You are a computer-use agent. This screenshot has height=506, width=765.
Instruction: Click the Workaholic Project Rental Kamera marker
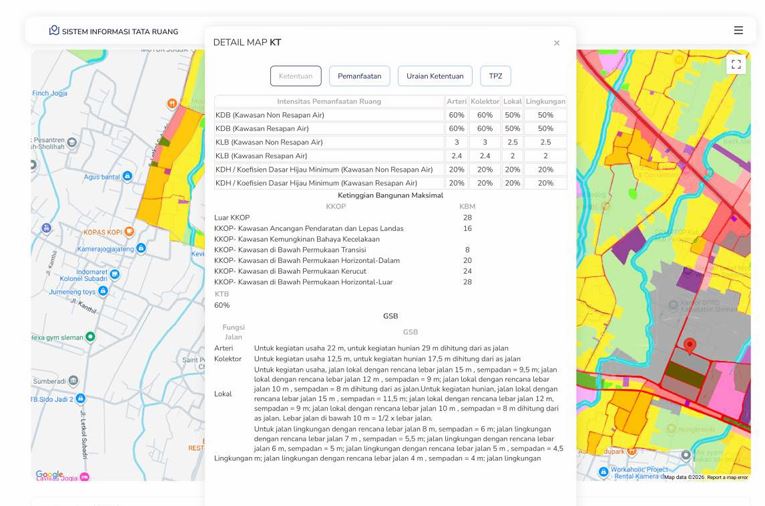coord(604,472)
